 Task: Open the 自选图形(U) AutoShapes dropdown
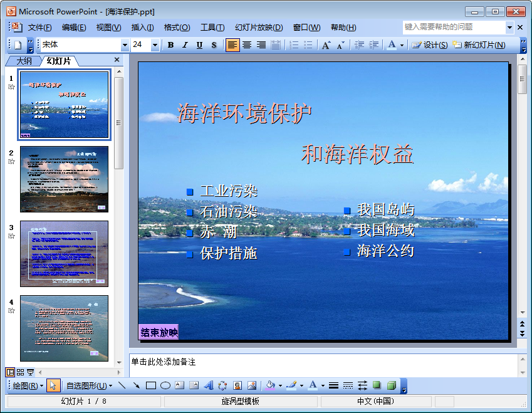tap(89, 386)
